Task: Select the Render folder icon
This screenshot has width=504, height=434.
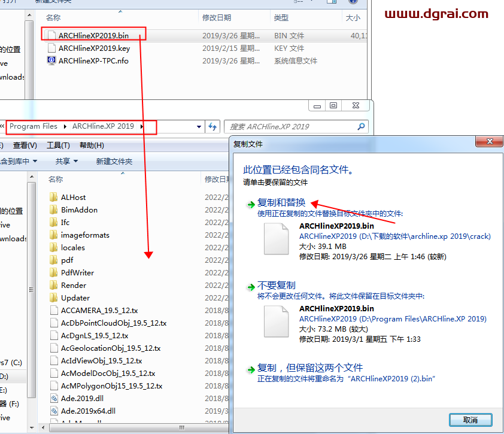Action: (x=54, y=285)
